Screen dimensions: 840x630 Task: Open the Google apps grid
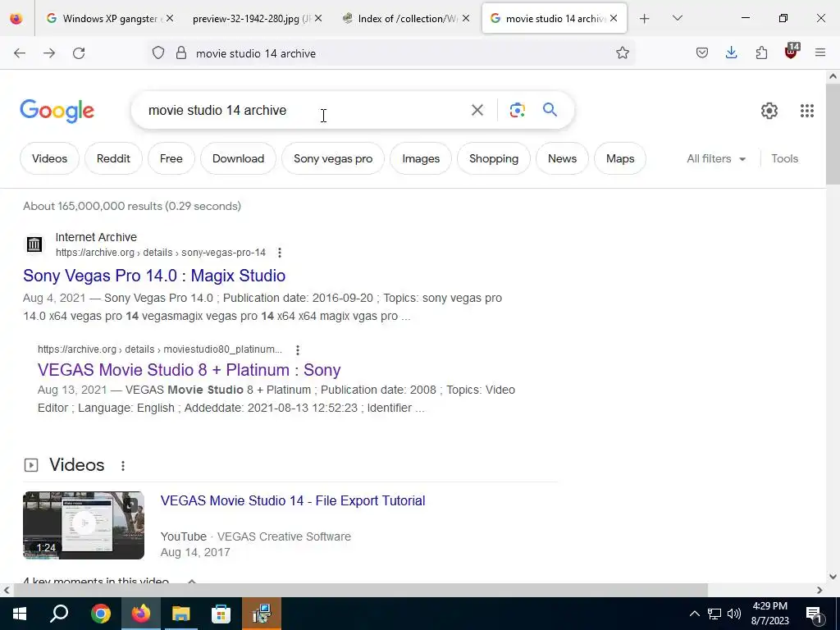[807, 111]
